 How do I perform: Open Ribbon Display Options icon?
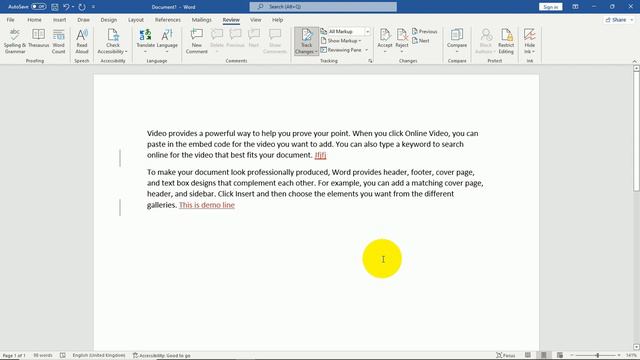click(x=575, y=7)
